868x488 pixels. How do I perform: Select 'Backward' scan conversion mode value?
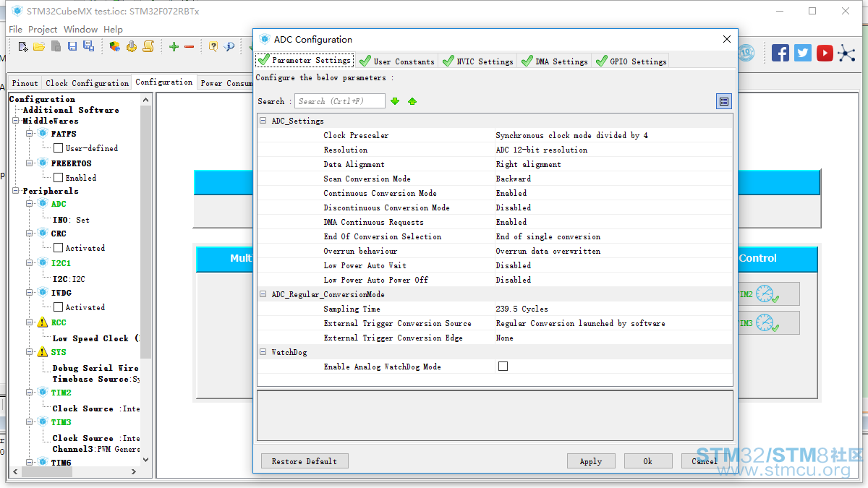point(513,179)
